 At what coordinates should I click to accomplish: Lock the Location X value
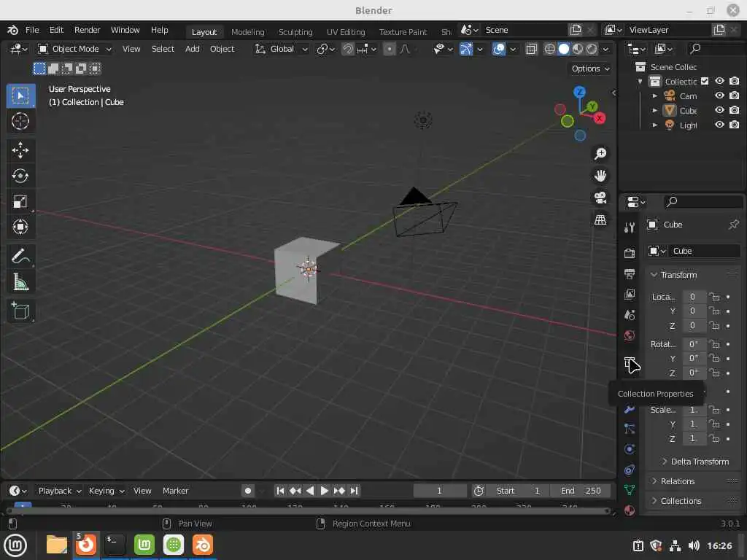(714, 297)
